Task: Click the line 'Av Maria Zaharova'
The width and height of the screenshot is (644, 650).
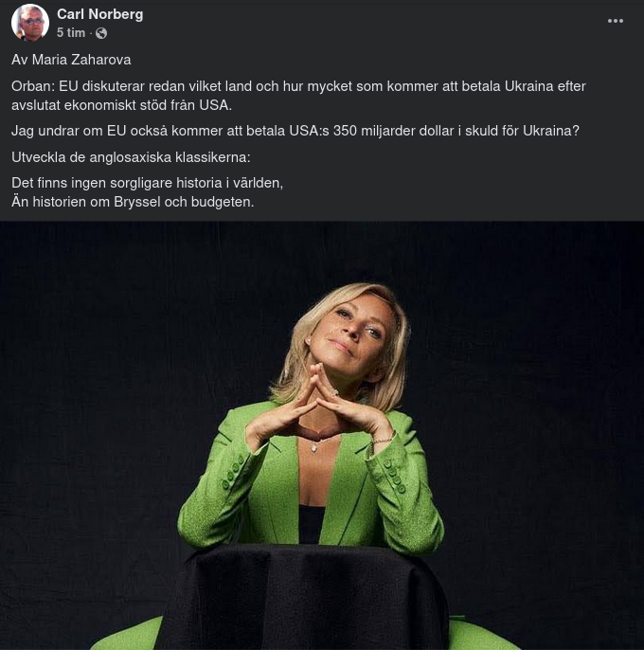Action: point(71,60)
